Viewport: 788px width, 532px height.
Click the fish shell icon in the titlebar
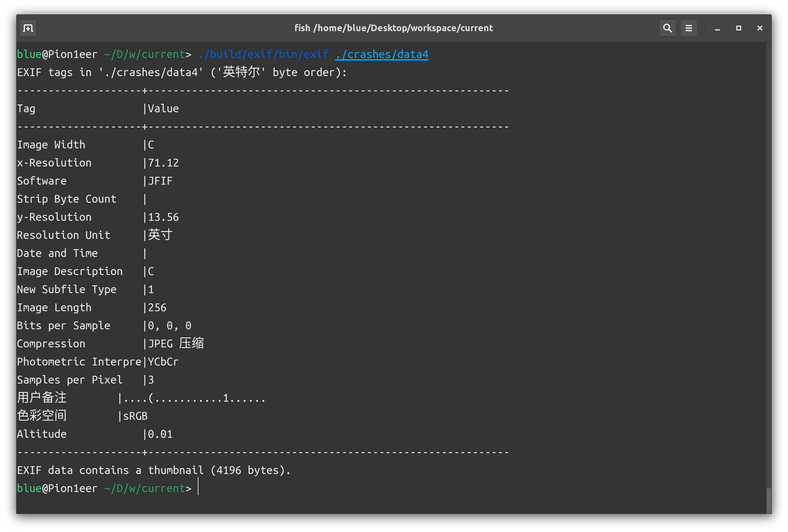28,28
